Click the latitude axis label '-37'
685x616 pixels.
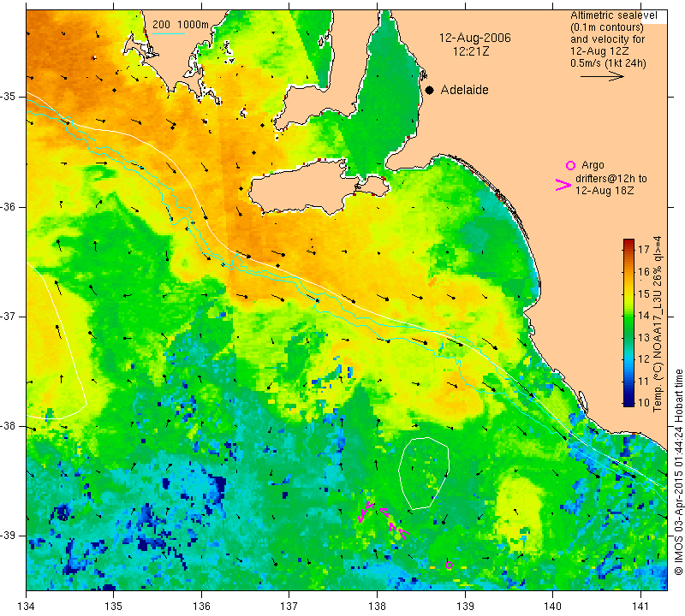click(8, 316)
